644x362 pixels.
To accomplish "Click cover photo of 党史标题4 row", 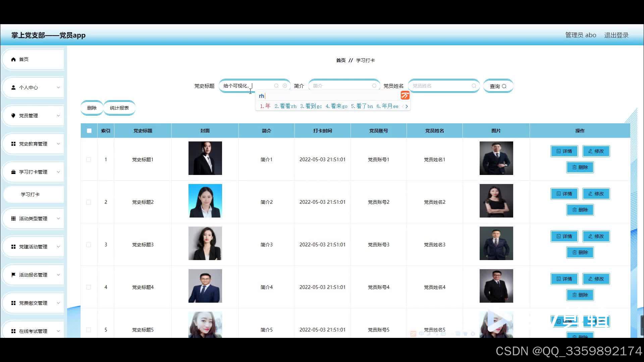I will 205,286.
